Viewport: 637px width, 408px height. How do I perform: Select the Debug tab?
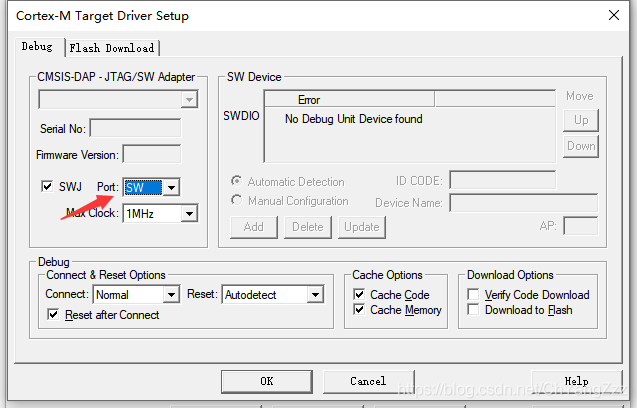point(37,47)
